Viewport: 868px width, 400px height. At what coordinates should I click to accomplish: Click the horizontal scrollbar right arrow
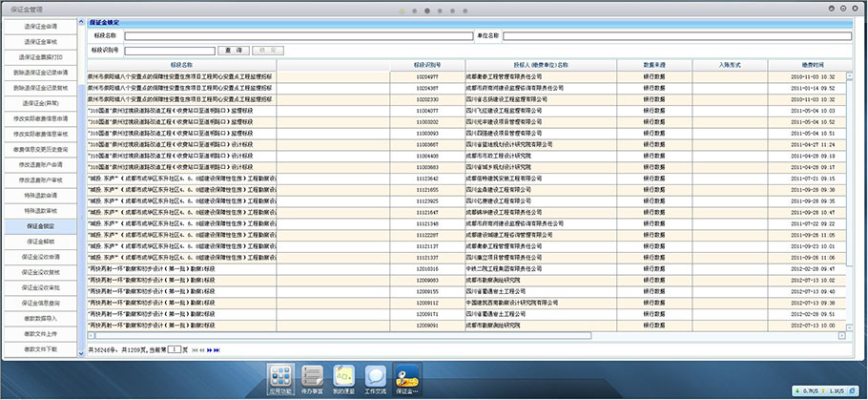pos(842,336)
